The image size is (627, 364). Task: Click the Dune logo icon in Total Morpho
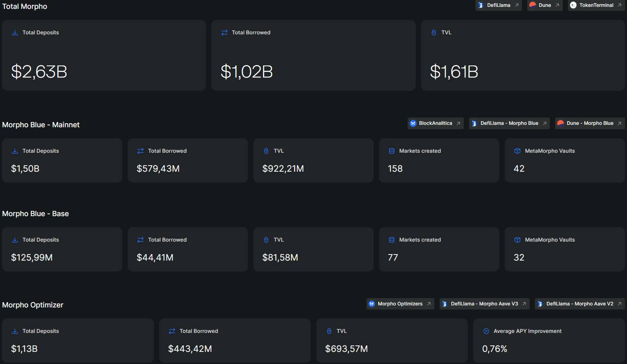click(x=532, y=5)
